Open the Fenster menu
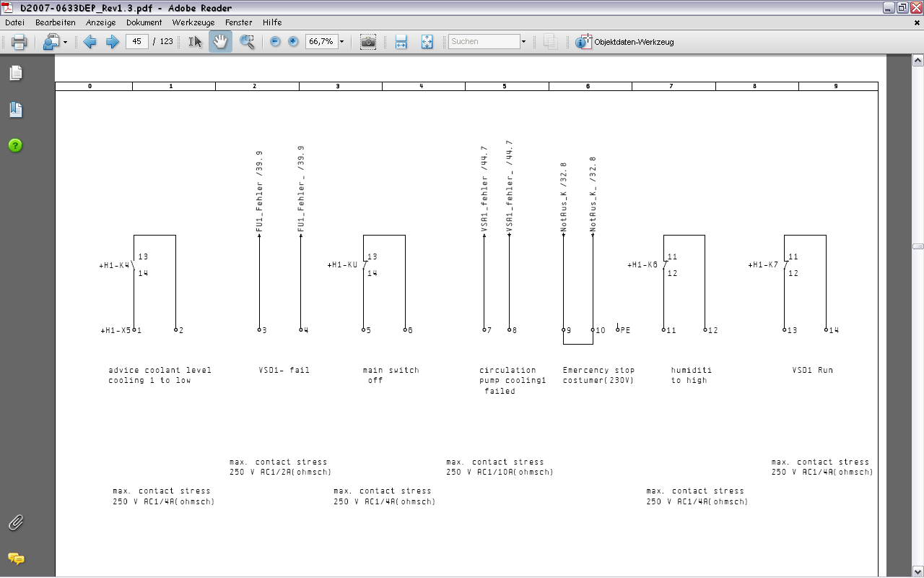This screenshot has height=578, width=924. pos(239,22)
